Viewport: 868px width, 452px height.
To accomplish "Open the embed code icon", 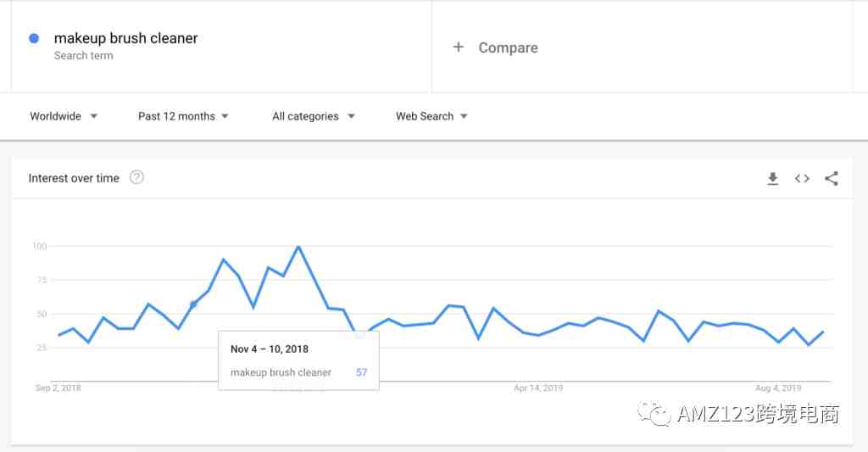I will (802, 178).
